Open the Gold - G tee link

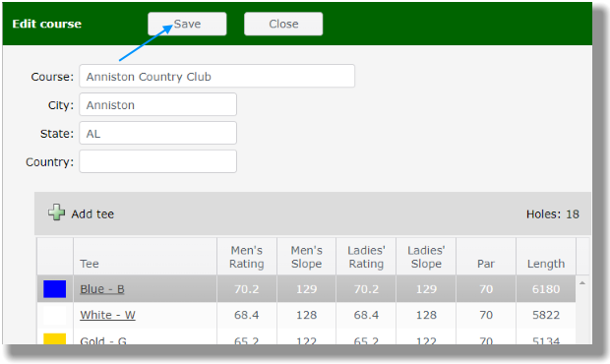103,340
